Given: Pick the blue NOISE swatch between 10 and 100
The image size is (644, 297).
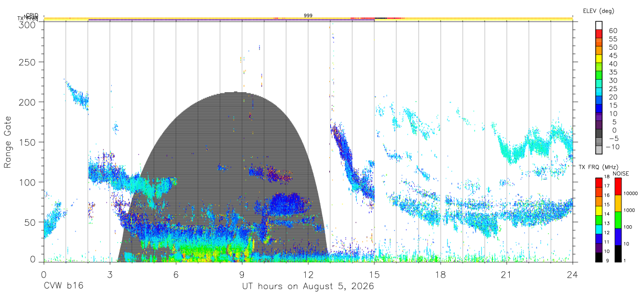Looking at the screenshot, I should point(618,236).
